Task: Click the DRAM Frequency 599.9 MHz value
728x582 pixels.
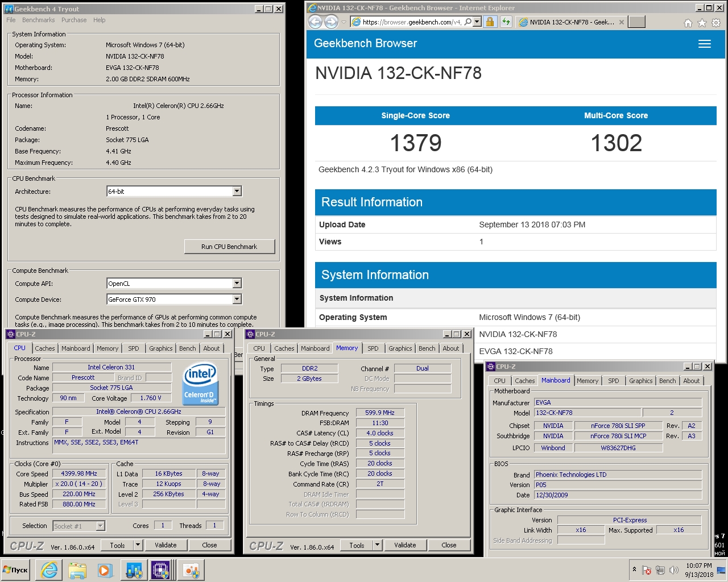Action: pyautogui.click(x=380, y=413)
